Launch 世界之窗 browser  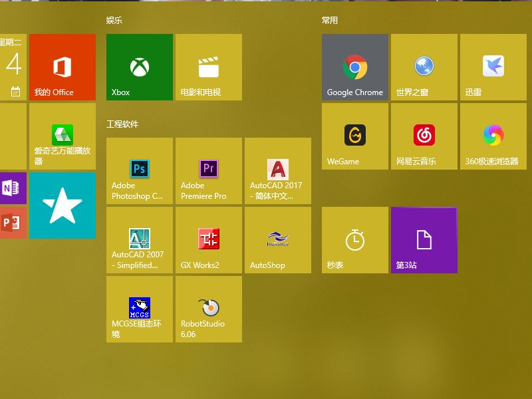click(x=424, y=67)
